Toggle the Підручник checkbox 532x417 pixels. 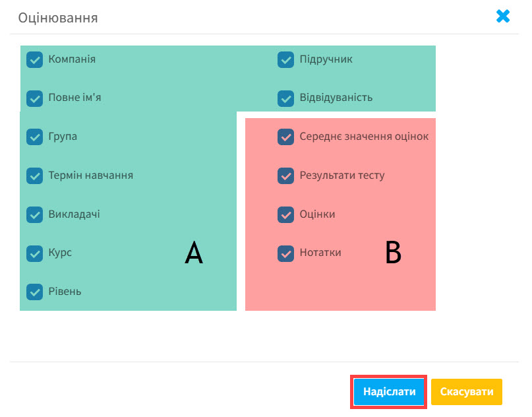(285, 59)
